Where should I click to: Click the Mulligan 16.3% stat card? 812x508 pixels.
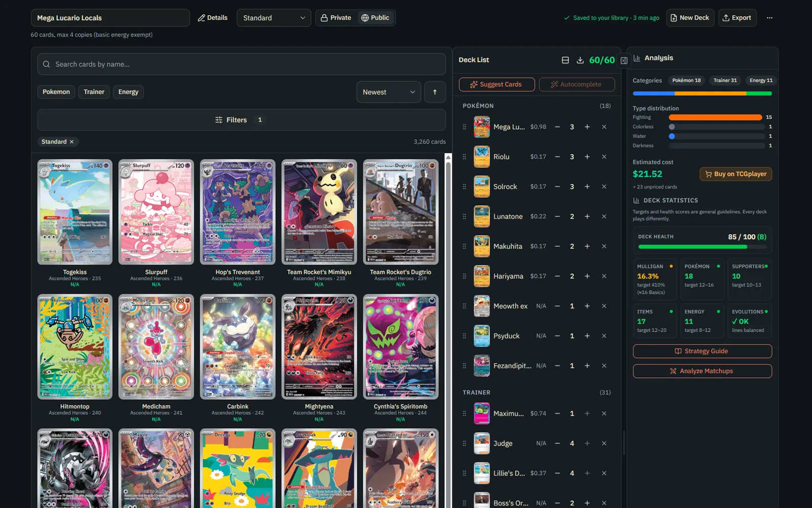pos(655,279)
